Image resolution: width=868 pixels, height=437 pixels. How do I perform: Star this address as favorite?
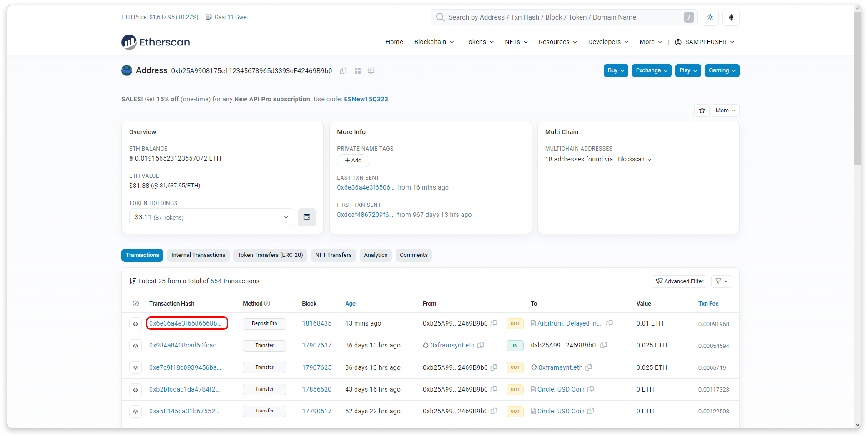[x=702, y=110]
